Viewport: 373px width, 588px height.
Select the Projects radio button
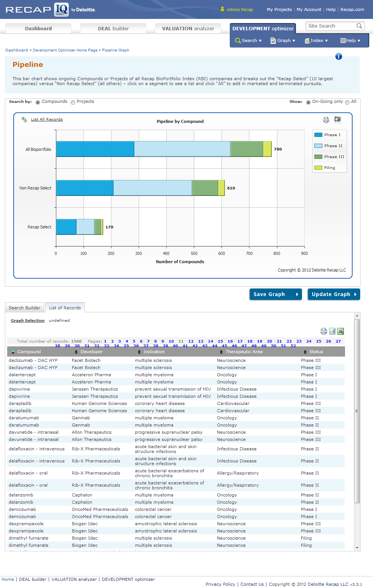(x=73, y=102)
